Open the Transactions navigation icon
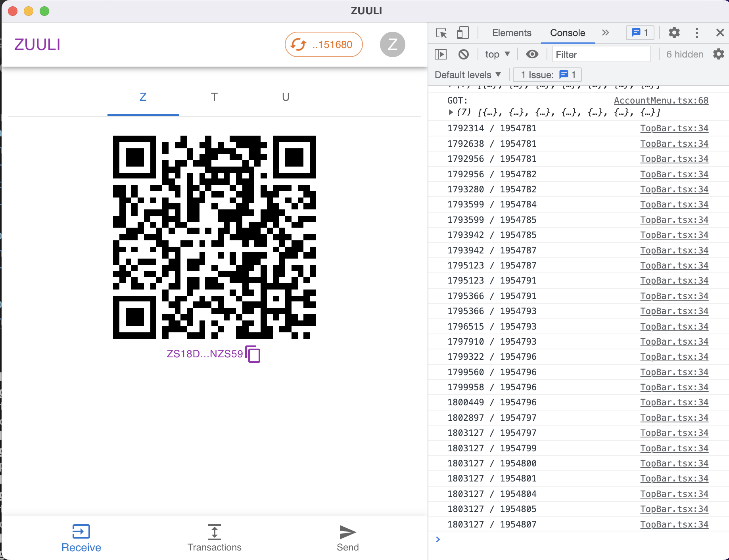The image size is (729, 560). click(214, 532)
